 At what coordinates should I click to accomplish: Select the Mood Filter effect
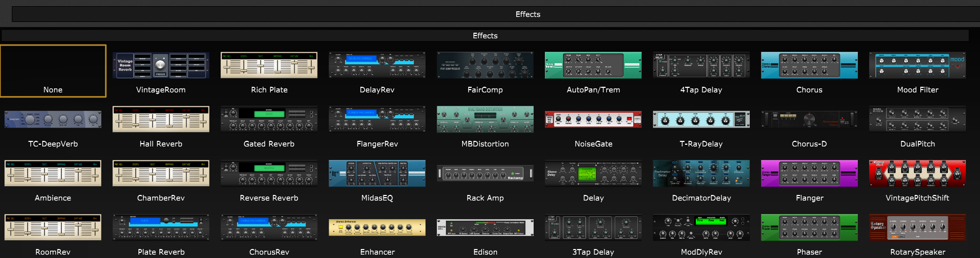click(x=918, y=71)
